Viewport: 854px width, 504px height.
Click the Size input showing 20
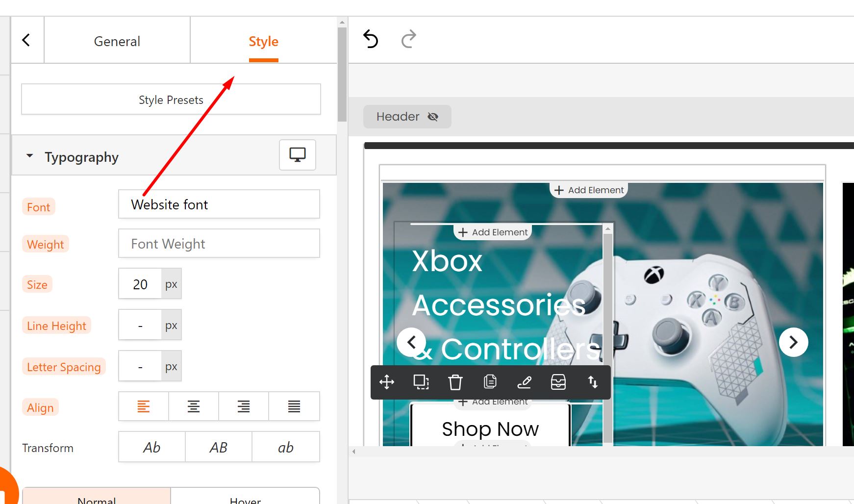140,284
